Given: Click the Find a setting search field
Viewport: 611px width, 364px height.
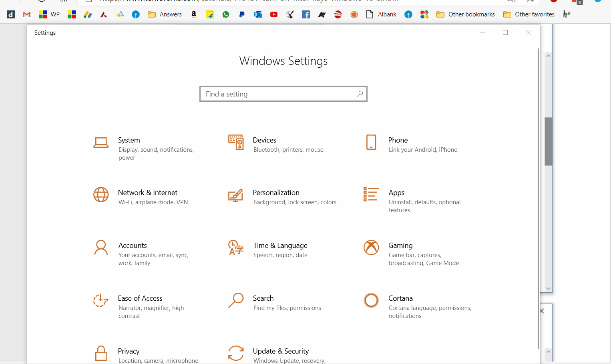Looking at the screenshot, I should 283,94.
